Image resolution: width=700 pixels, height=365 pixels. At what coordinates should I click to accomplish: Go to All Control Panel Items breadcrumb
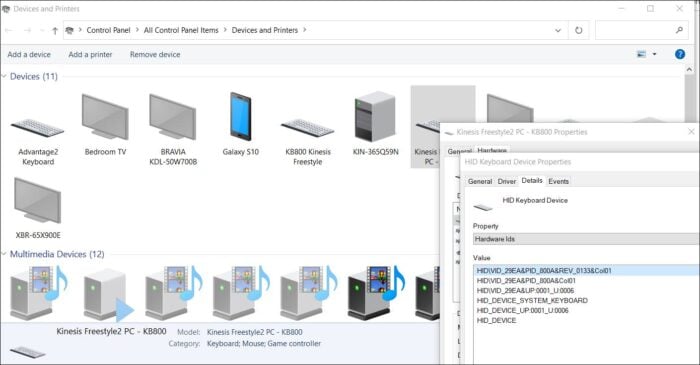(181, 30)
